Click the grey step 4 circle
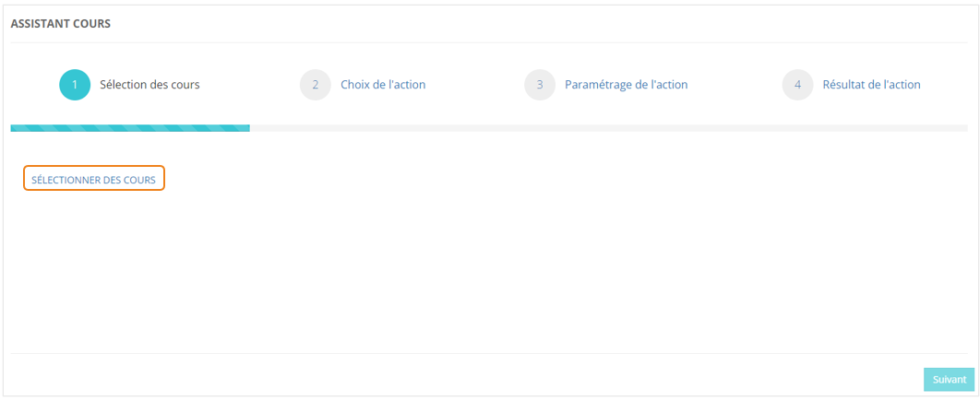980x401 pixels. point(797,85)
